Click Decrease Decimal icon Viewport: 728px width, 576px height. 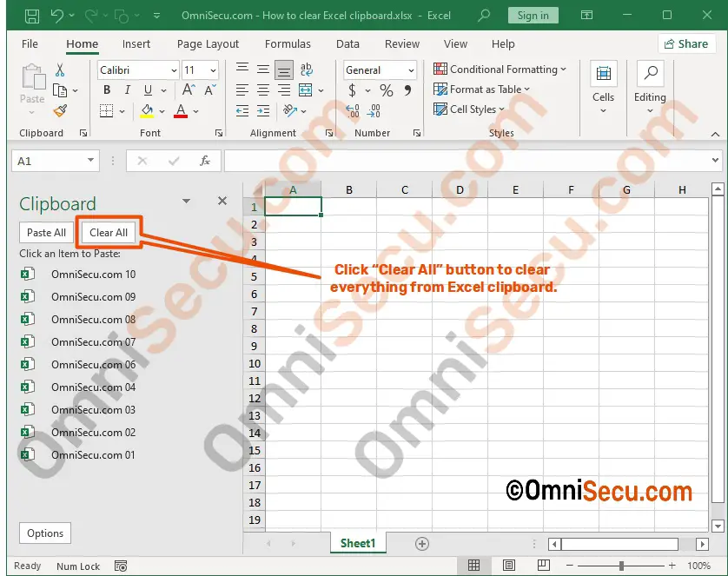click(x=374, y=111)
